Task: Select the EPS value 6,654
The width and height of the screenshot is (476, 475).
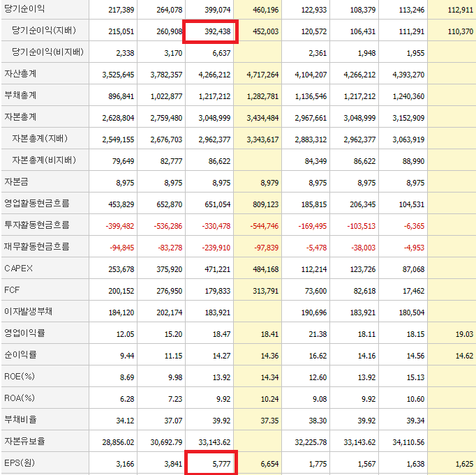Action: 269,464
